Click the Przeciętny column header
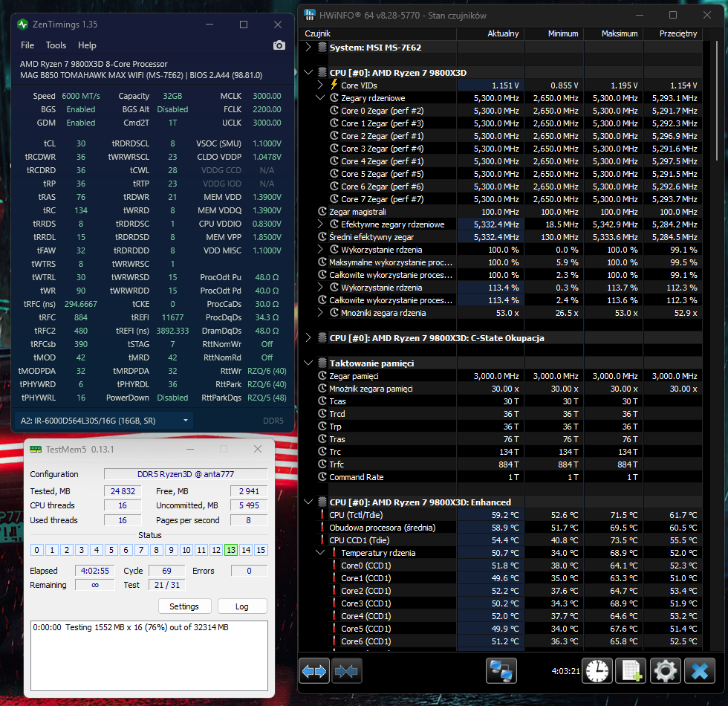This screenshot has width=728, height=706. 673,33
